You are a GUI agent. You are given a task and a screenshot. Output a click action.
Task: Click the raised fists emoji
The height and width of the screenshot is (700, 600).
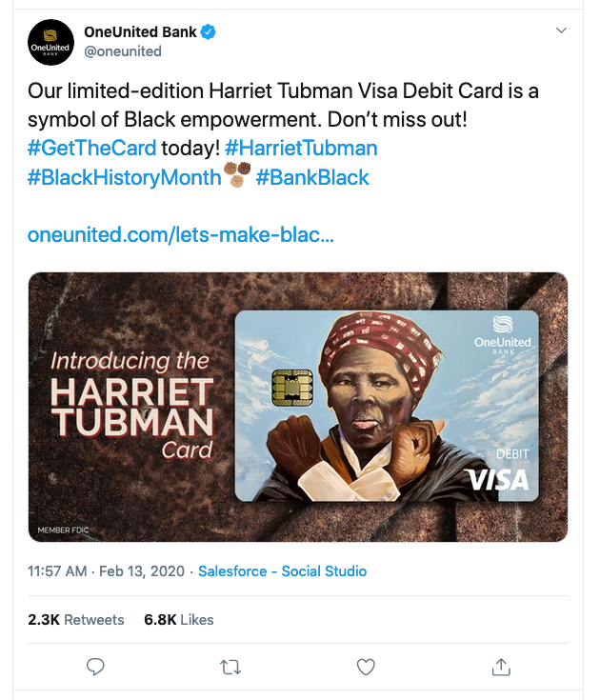(237, 175)
